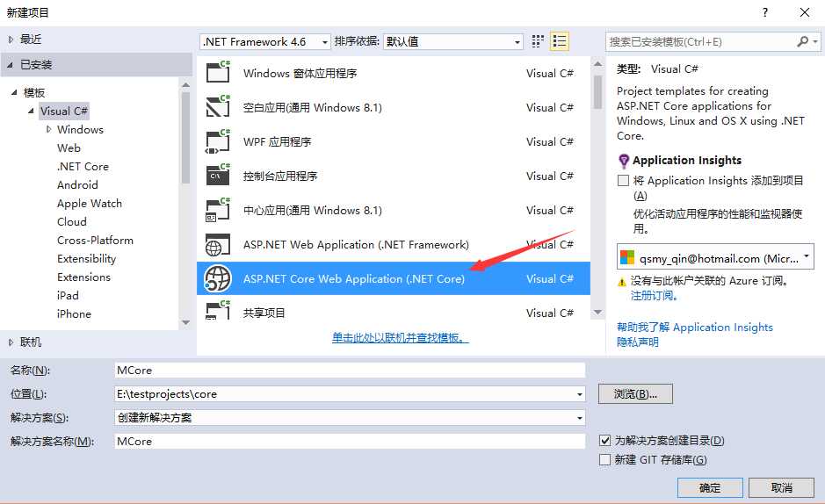The image size is (825, 504).
Task: Expand the 最近 section
Action: click(11, 40)
